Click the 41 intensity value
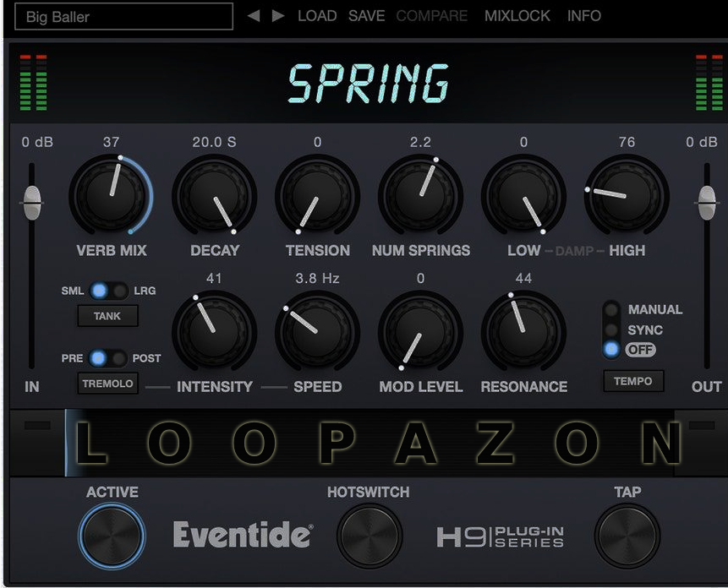Image resolution: width=728 pixels, height=588 pixels. coord(214,278)
